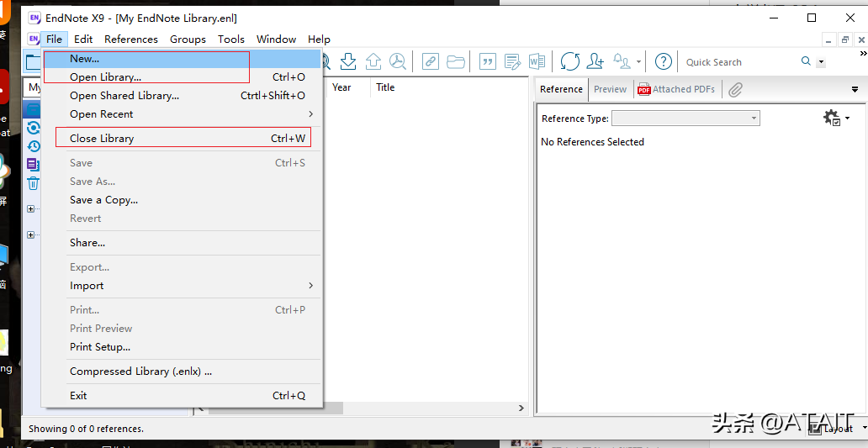
Task: Click the Import Reference down-arrow toolbar icon
Action: point(348,61)
